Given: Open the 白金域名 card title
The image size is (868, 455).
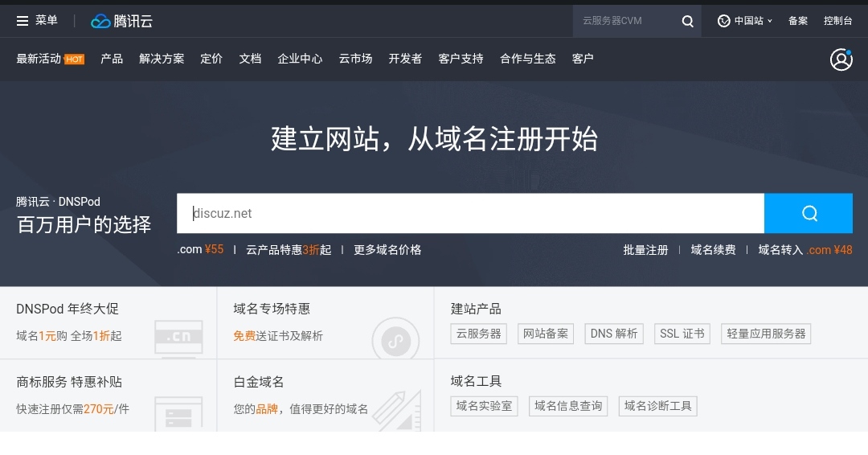Looking at the screenshot, I should tap(259, 382).
